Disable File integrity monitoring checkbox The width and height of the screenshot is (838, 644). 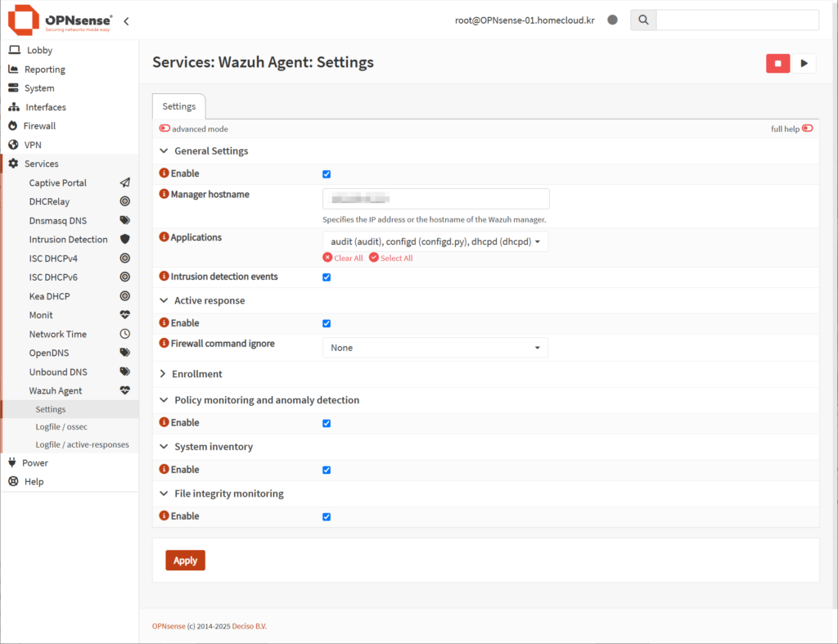coord(327,517)
